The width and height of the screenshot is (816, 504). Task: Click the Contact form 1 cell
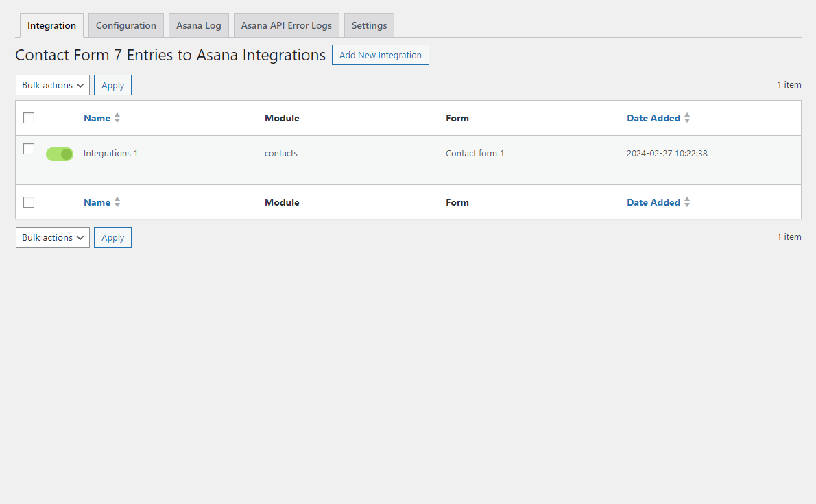475,153
